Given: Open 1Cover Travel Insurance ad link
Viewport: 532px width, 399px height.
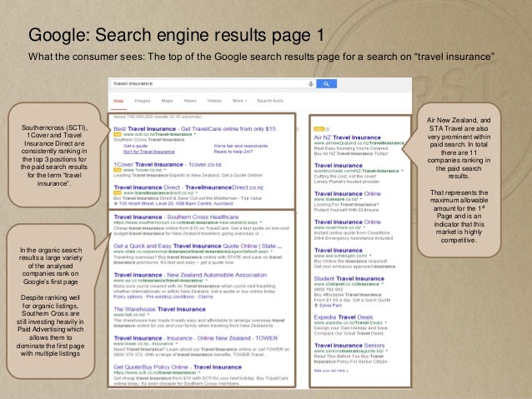Looking at the screenshot, I should pyautogui.click(x=168, y=164).
